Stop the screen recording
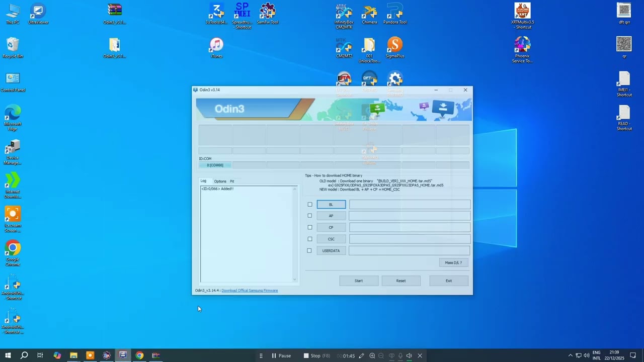644x362 pixels. [x=316, y=355]
